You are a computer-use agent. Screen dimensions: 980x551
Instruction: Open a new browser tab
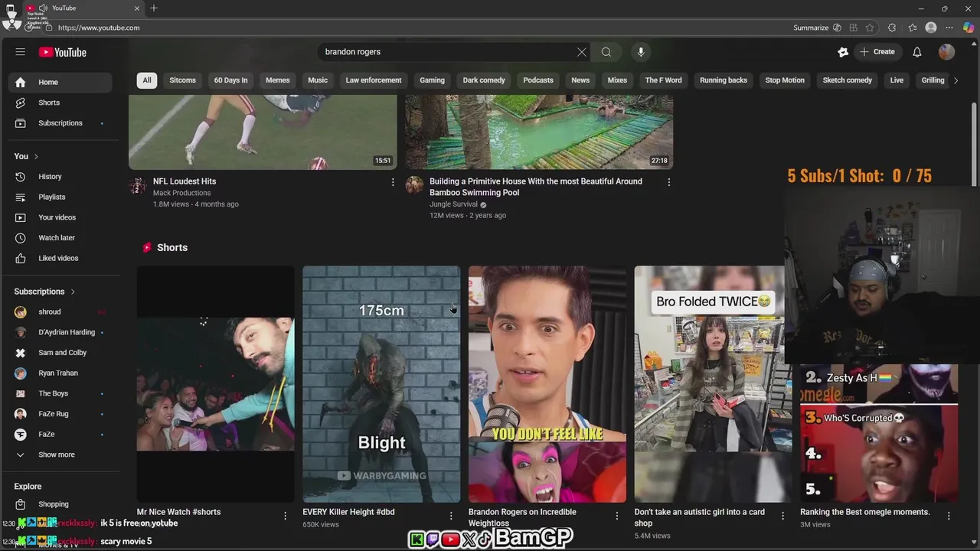tap(154, 8)
